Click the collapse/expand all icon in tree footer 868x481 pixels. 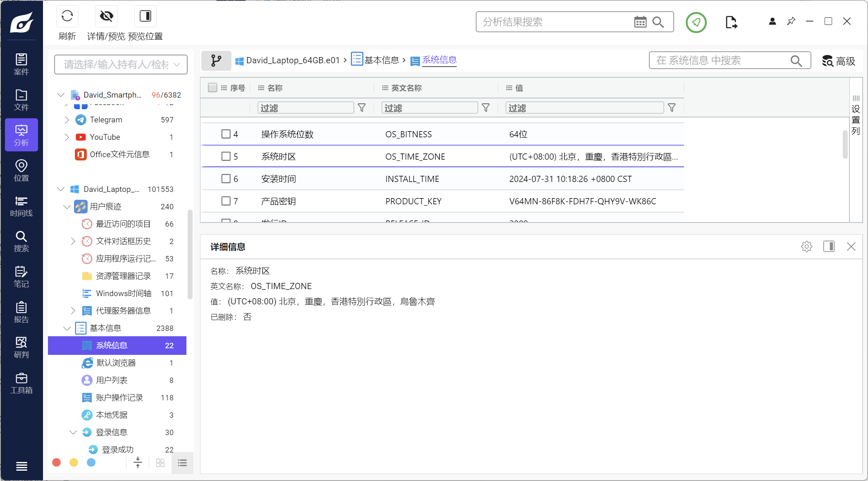138,462
